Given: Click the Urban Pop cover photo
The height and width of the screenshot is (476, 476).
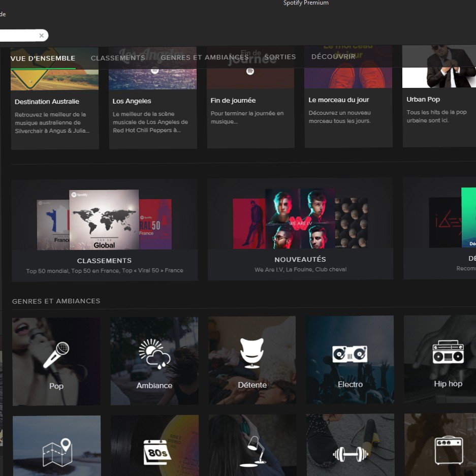Looking at the screenshot, I should click(x=439, y=67).
